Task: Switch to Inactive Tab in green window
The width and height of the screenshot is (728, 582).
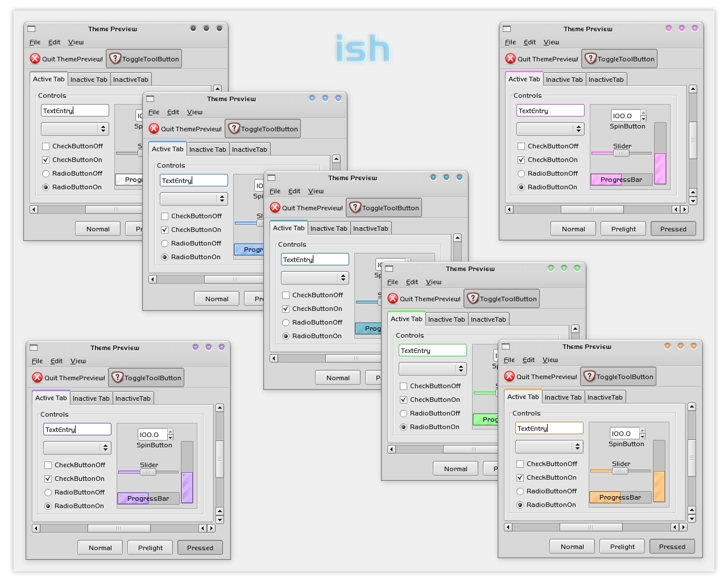Action: pos(446,319)
